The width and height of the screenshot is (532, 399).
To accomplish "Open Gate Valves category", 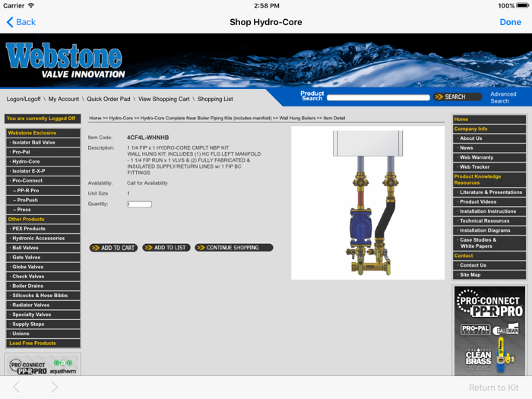I will point(43,257).
